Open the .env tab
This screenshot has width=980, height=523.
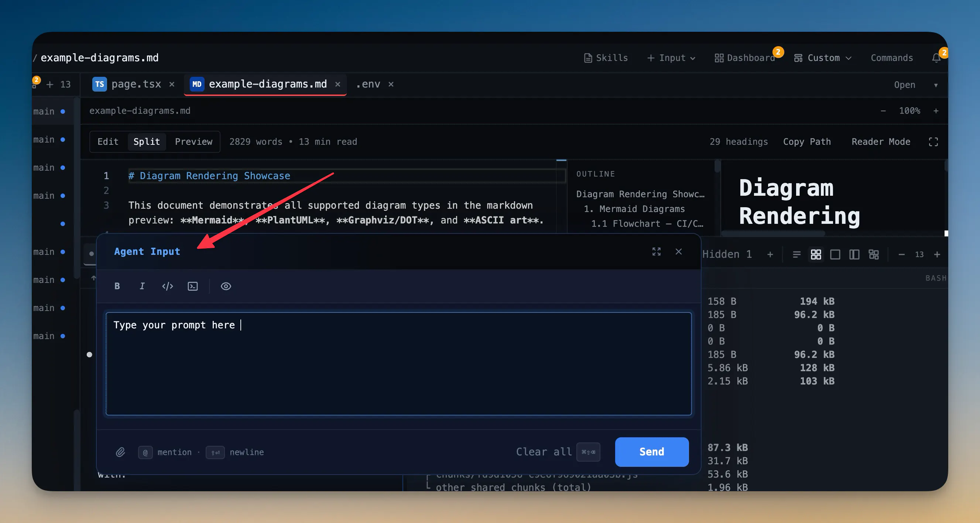368,84
